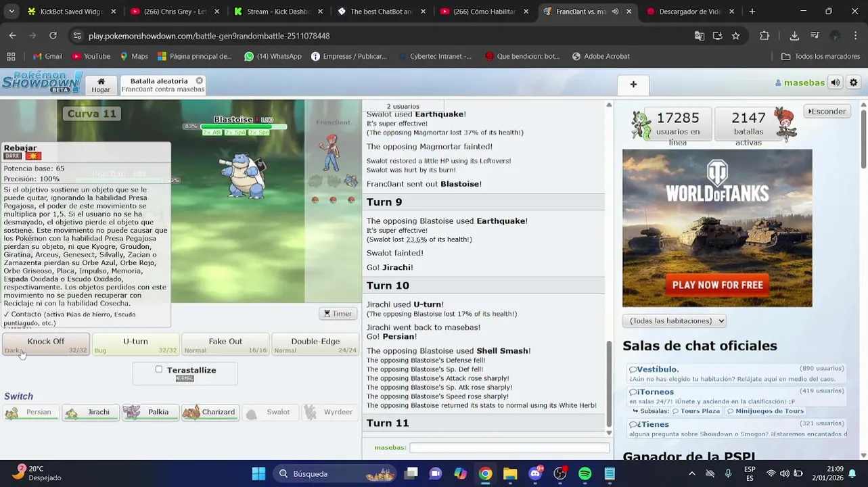
Task: Go to the Hogar home tab
Action: click(x=101, y=85)
